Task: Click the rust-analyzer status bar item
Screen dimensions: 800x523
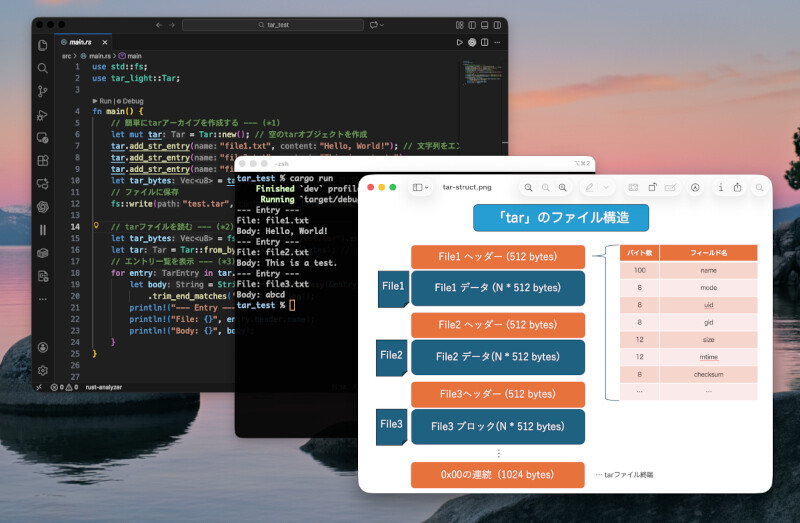Action: (x=104, y=387)
